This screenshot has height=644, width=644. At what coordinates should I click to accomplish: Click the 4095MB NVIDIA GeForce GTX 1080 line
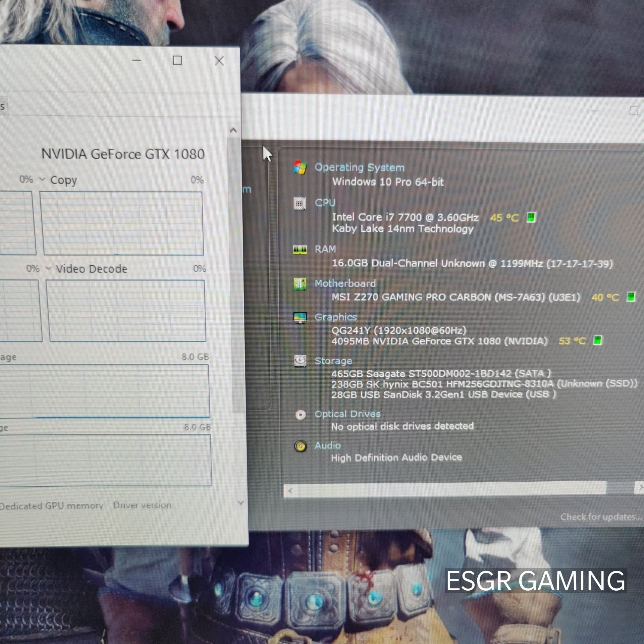tap(439, 341)
